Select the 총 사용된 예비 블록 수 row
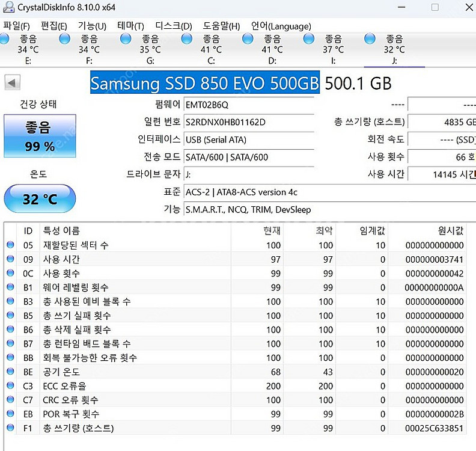The height and width of the screenshot is (451, 476). click(235, 301)
